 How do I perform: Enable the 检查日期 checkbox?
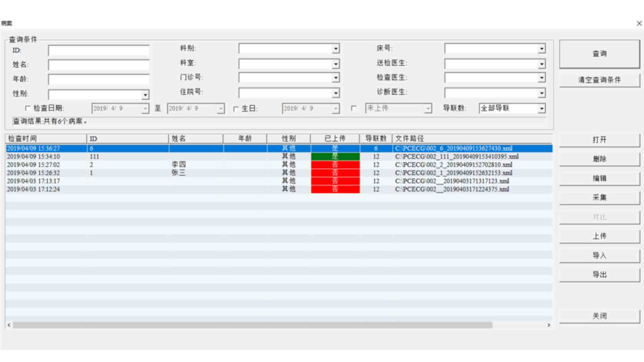click(x=28, y=108)
